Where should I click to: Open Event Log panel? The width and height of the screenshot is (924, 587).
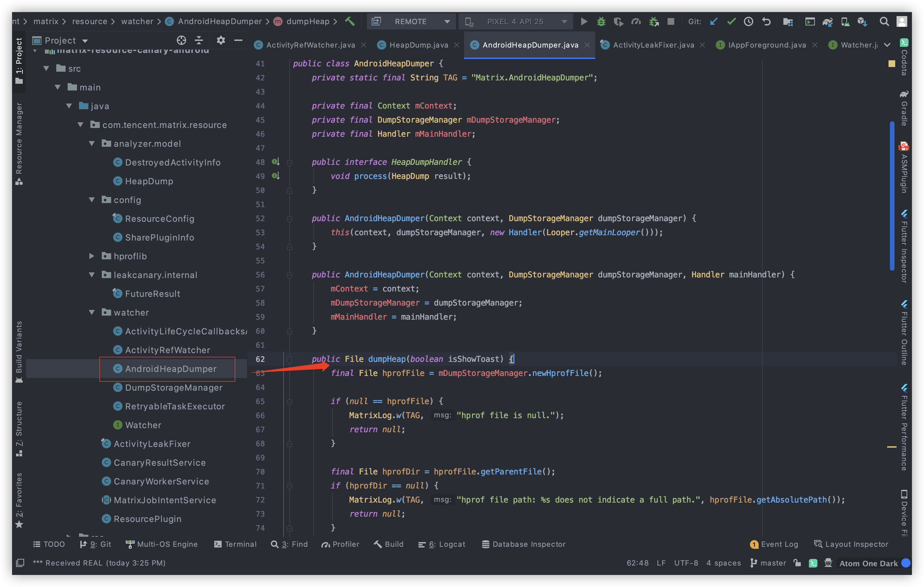click(774, 544)
